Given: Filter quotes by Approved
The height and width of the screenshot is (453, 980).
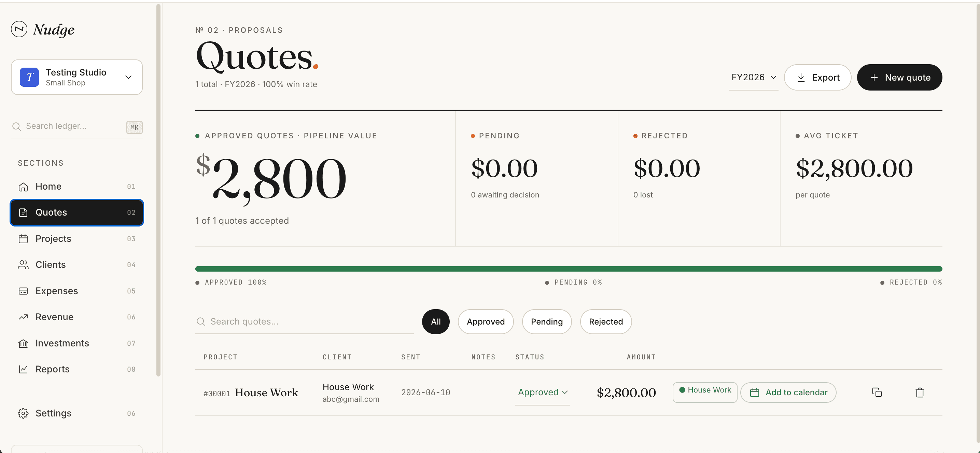Looking at the screenshot, I should pyautogui.click(x=486, y=322).
